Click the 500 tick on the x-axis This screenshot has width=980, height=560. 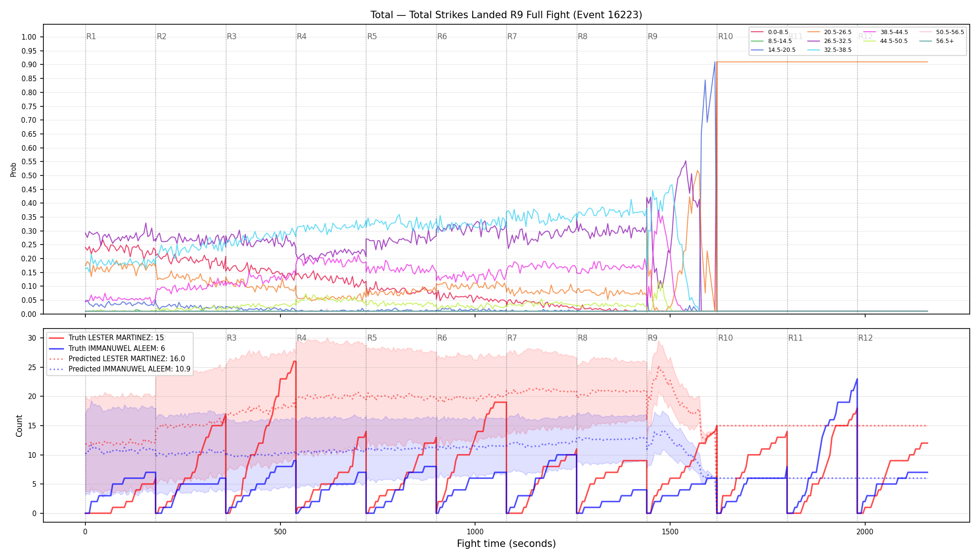(x=280, y=532)
